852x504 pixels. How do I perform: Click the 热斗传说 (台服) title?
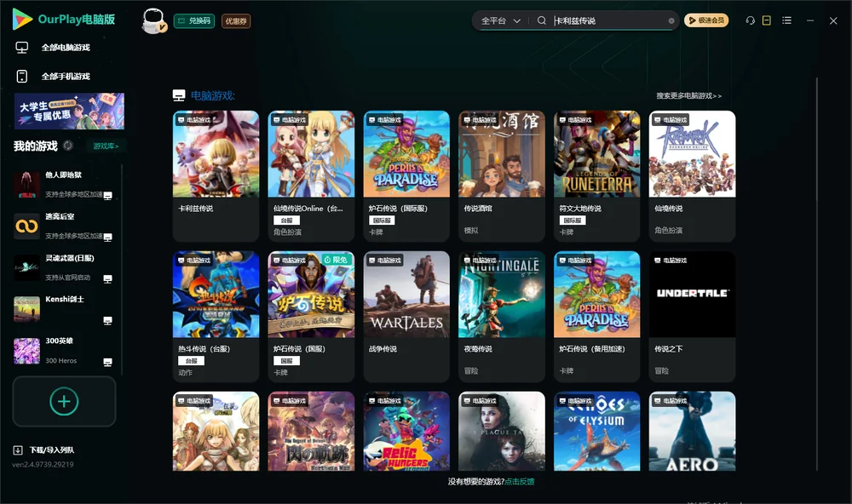tap(204, 349)
